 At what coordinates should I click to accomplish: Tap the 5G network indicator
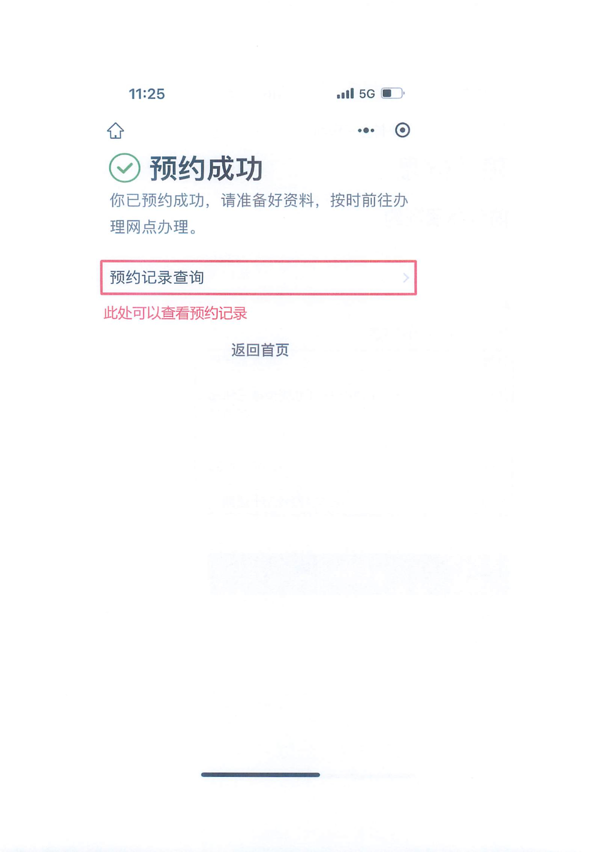[x=367, y=94]
